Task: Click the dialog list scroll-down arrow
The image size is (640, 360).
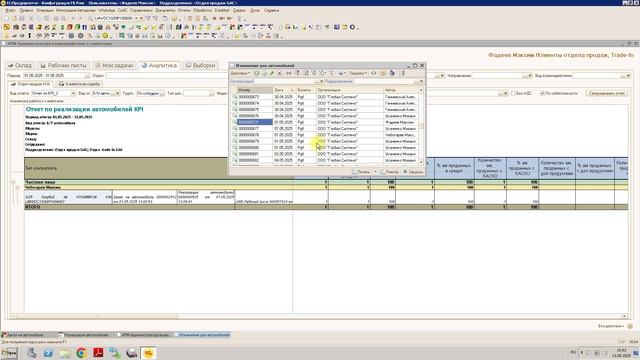Action: (x=421, y=162)
